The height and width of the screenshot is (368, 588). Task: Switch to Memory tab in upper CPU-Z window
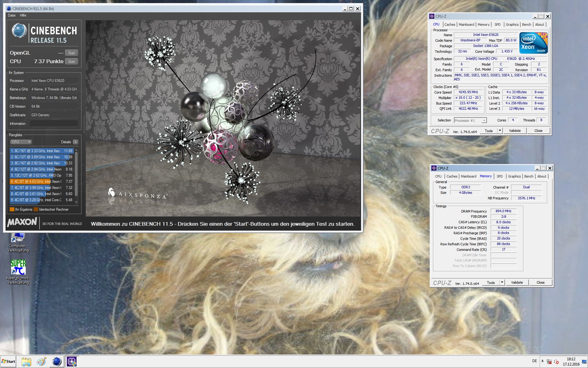[484, 25]
